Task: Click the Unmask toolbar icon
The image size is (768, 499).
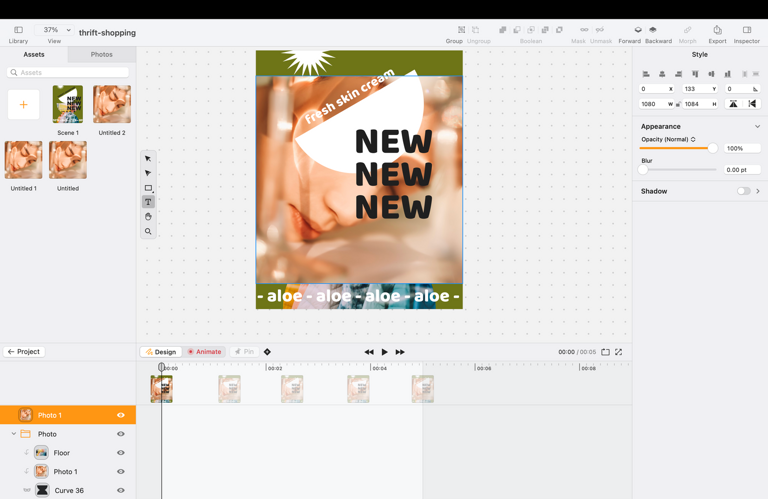Action: coord(600,30)
